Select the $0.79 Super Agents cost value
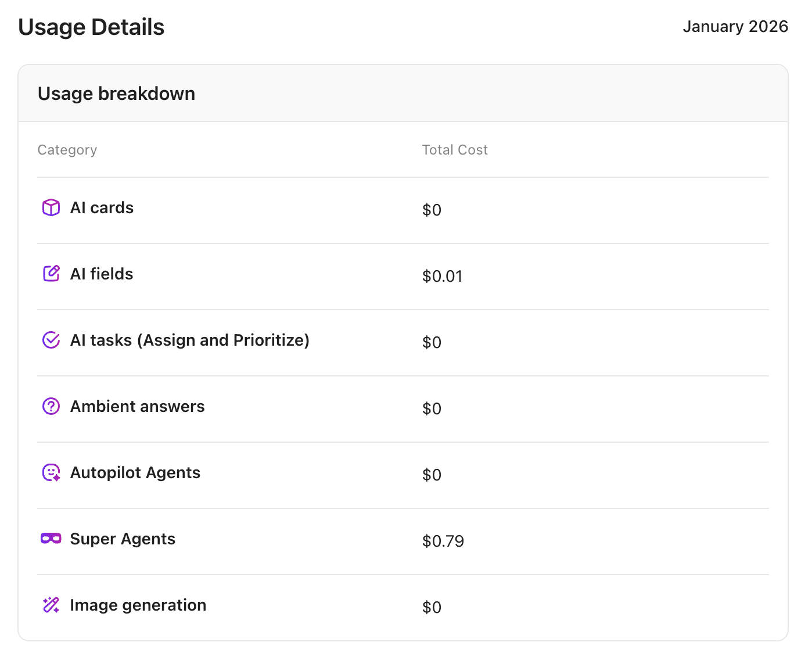The width and height of the screenshot is (812, 660). point(443,541)
